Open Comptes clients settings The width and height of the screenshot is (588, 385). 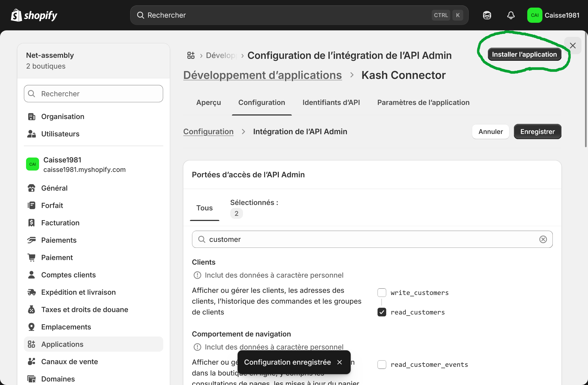pos(93,275)
